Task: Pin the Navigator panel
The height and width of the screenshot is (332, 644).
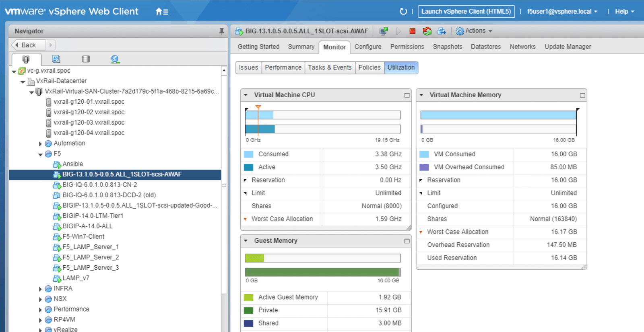Action: [x=221, y=31]
